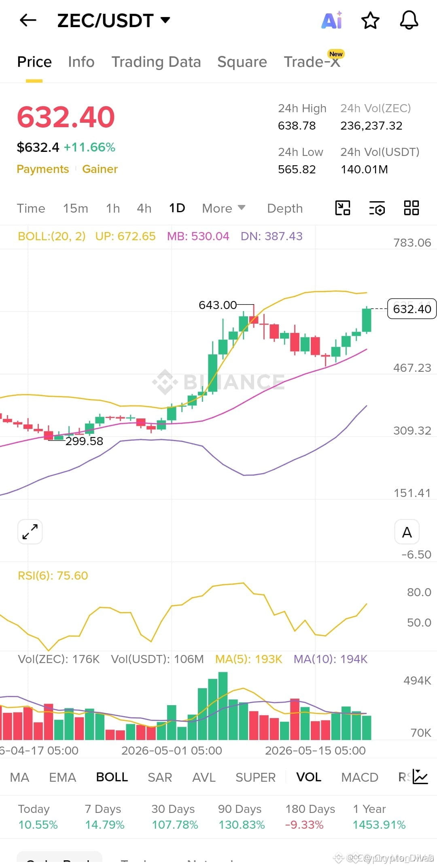This screenshot has width=437, height=868.
Task: Tap the MA(5): 193K label
Action: [x=248, y=659]
